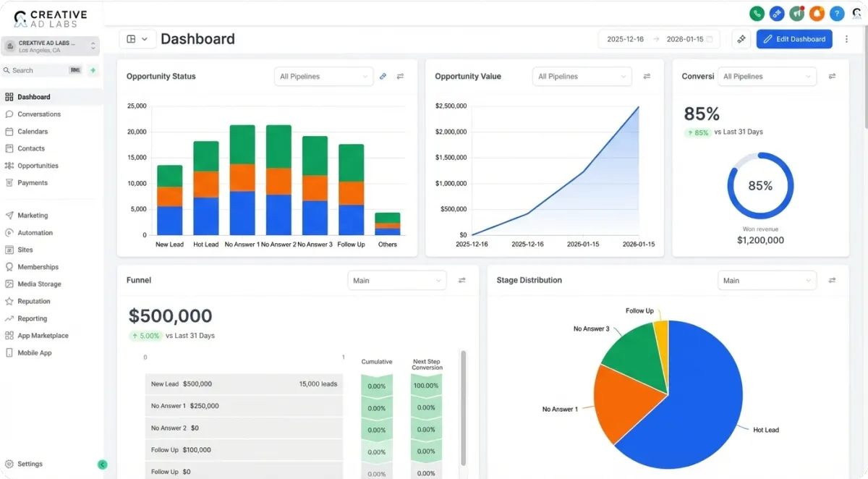Expand the Main dropdown in Funnel widget
The width and height of the screenshot is (868, 479).
pyautogui.click(x=397, y=280)
